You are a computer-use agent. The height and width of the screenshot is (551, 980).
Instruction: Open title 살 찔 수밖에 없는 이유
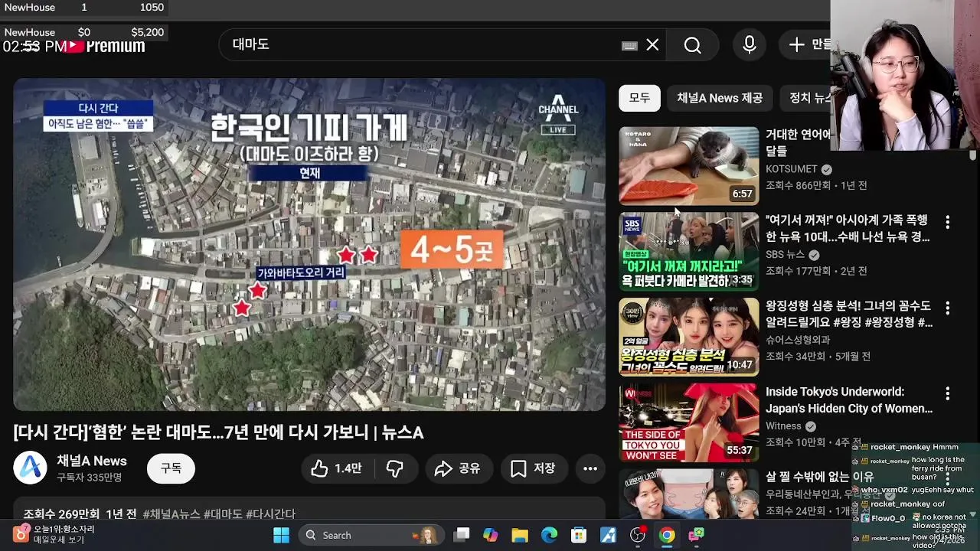[x=819, y=477]
